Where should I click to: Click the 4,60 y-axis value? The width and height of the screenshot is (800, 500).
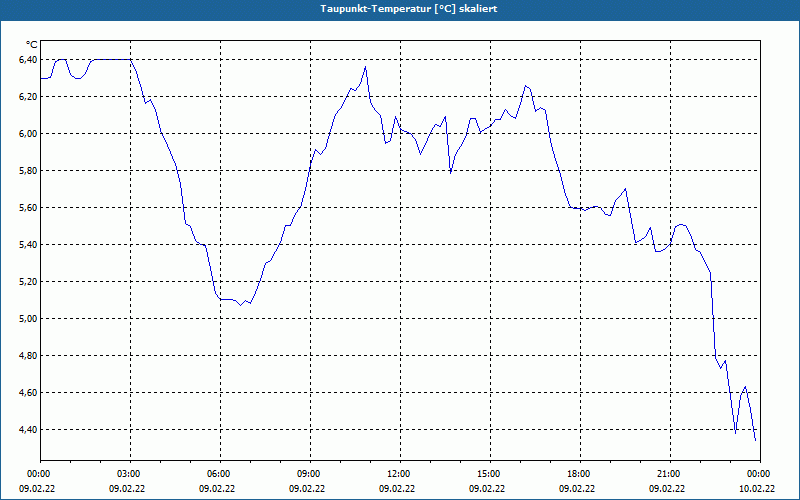pyautogui.click(x=28, y=393)
